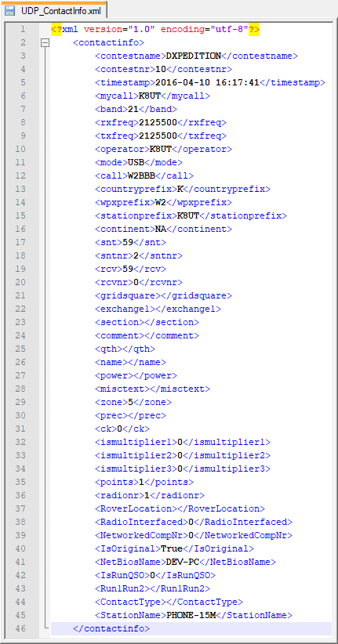
Task: Click the save icon on UDP_ContactInfo.xml tab
Action: tap(9, 10)
